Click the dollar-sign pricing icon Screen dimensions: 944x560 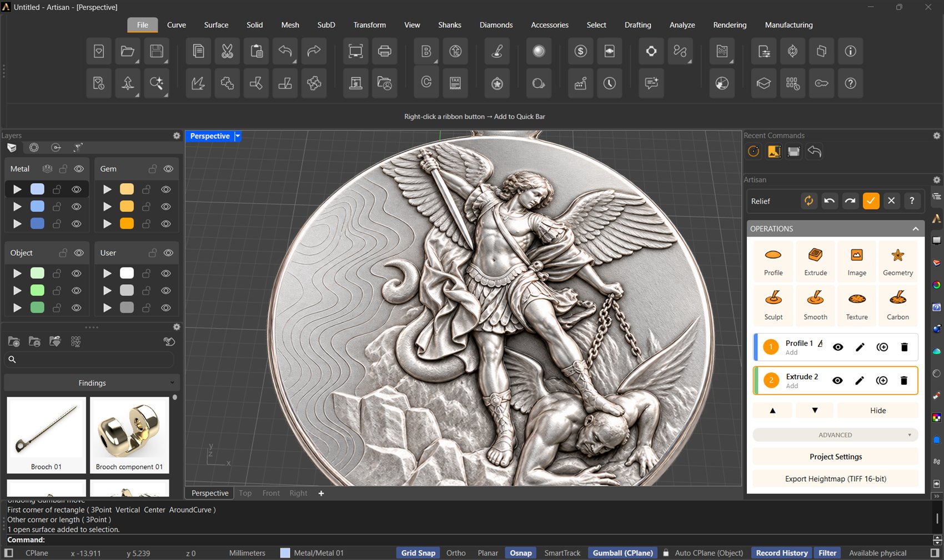tap(581, 52)
